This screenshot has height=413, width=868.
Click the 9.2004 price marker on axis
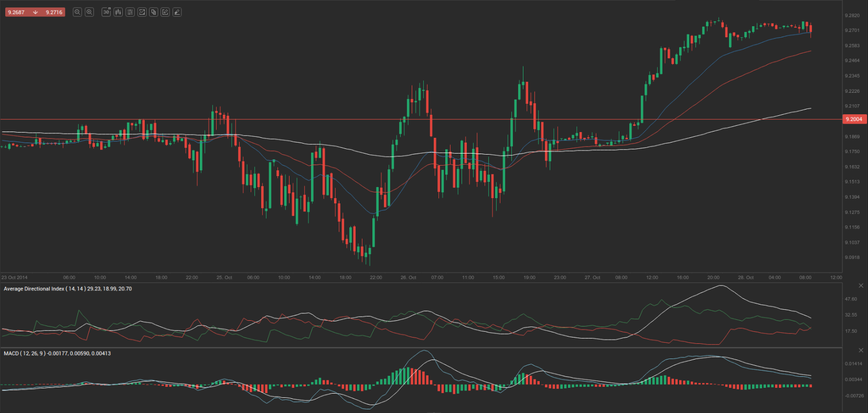click(854, 119)
